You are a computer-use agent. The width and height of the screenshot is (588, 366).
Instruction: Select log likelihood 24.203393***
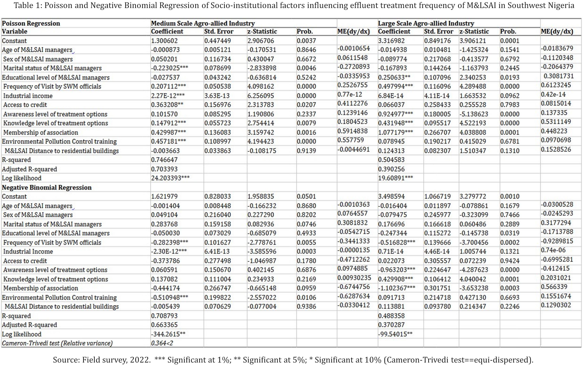[x=170, y=178]
